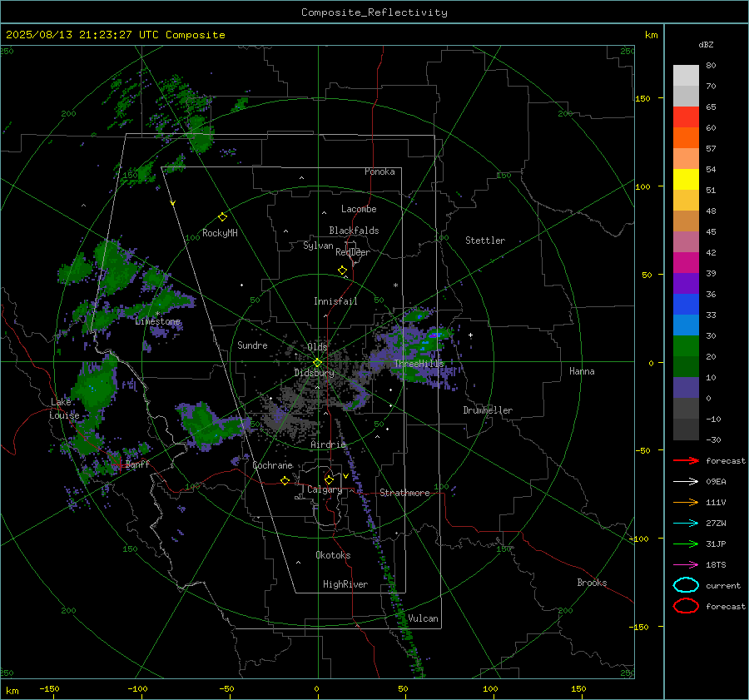The height and width of the screenshot is (700, 749).
Task: Click the Drumheller label
Action: coord(488,410)
